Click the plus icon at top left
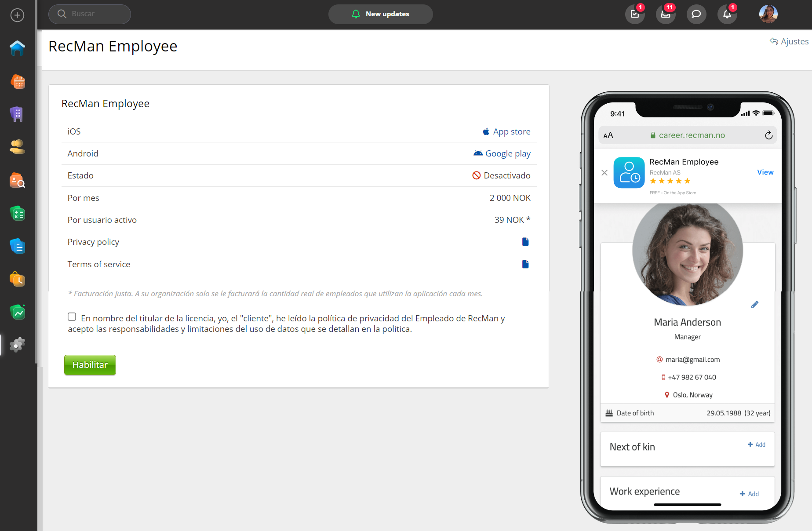 (17, 15)
